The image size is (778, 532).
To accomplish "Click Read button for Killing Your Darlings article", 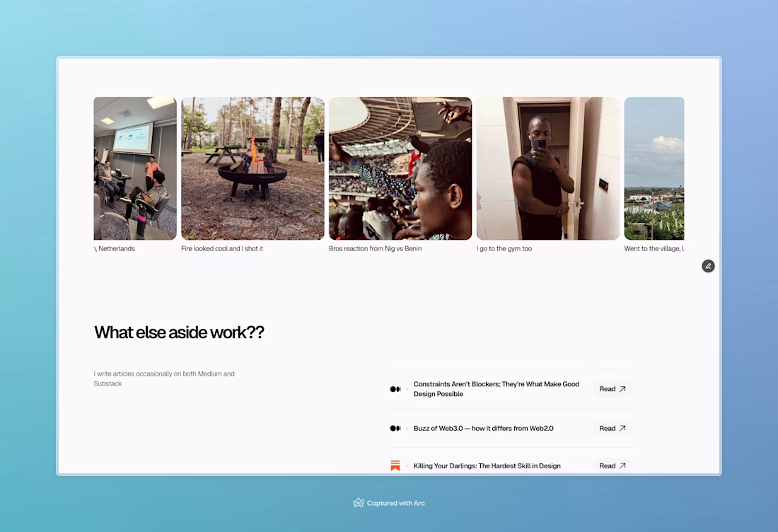I will pyautogui.click(x=612, y=466).
